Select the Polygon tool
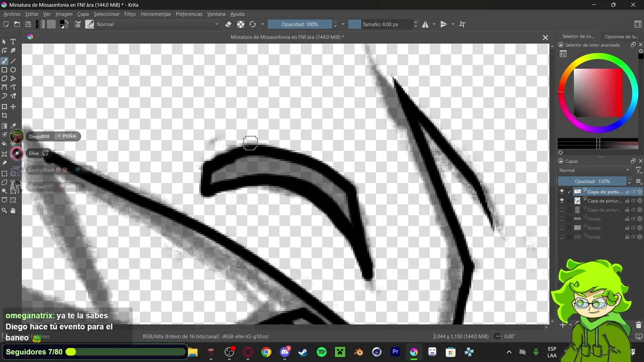This screenshot has width=644, height=362. pos(5,78)
